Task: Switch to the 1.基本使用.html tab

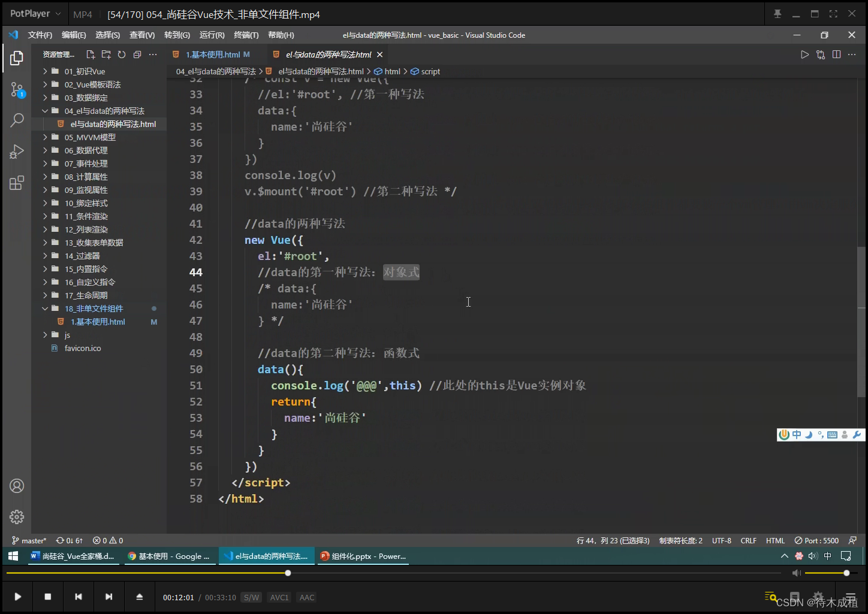Action: (x=213, y=55)
